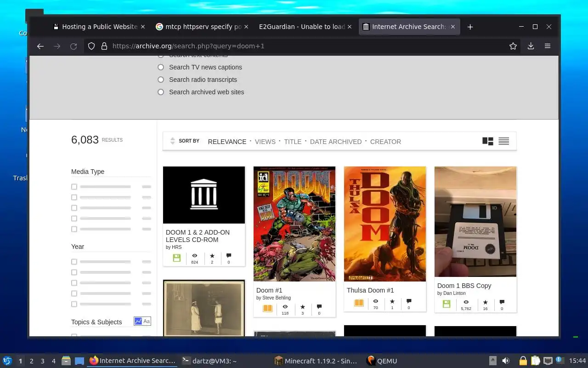Open TITLE sort option

tap(293, 142)
